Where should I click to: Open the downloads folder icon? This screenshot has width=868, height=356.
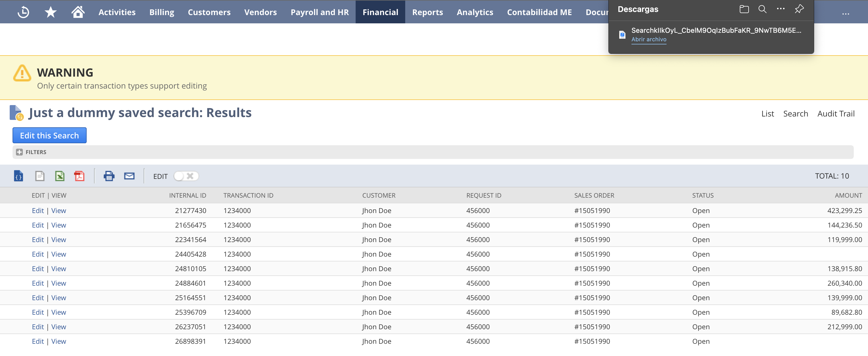click(744, 9)
